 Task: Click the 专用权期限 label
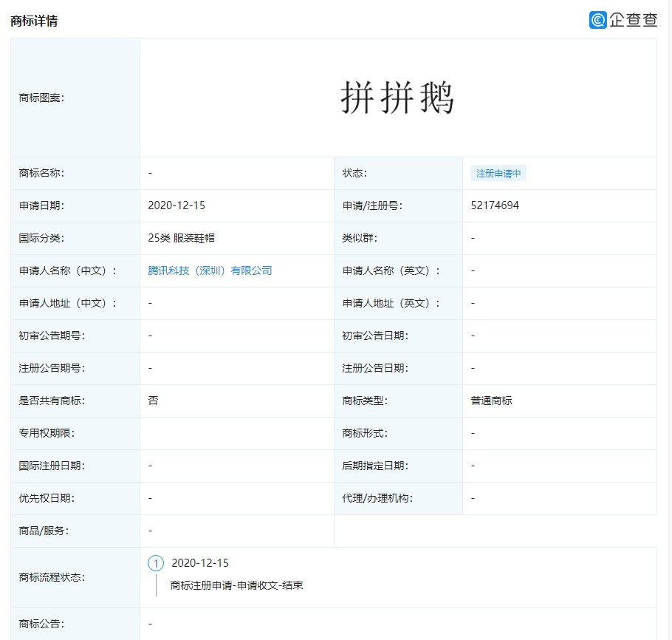coord(47,433)
